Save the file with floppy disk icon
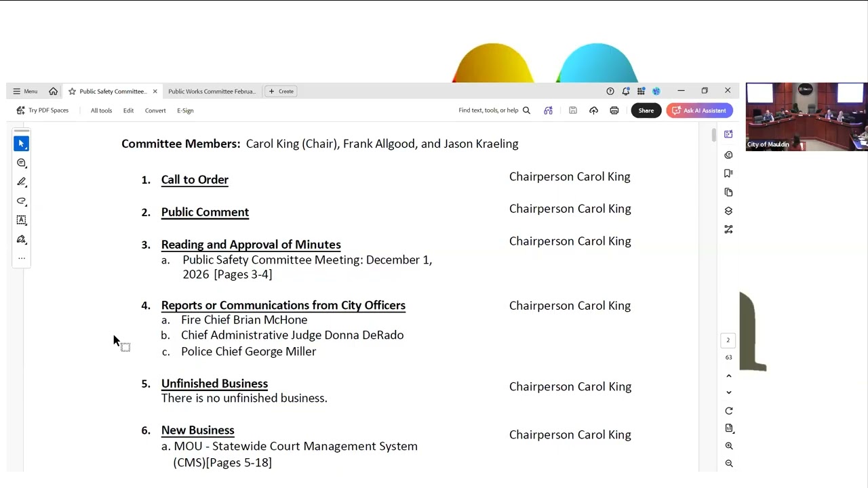This screenshot has height=488, width=868. coord(573,110)
